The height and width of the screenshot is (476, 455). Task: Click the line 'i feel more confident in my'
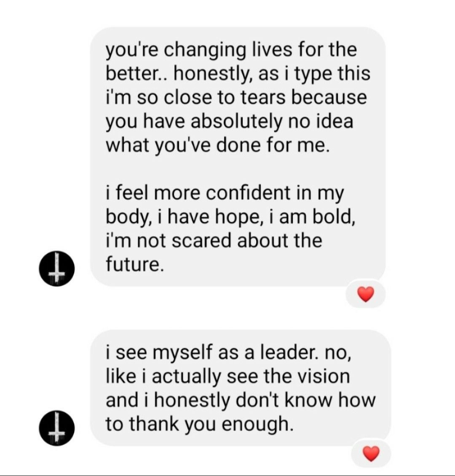225,193
